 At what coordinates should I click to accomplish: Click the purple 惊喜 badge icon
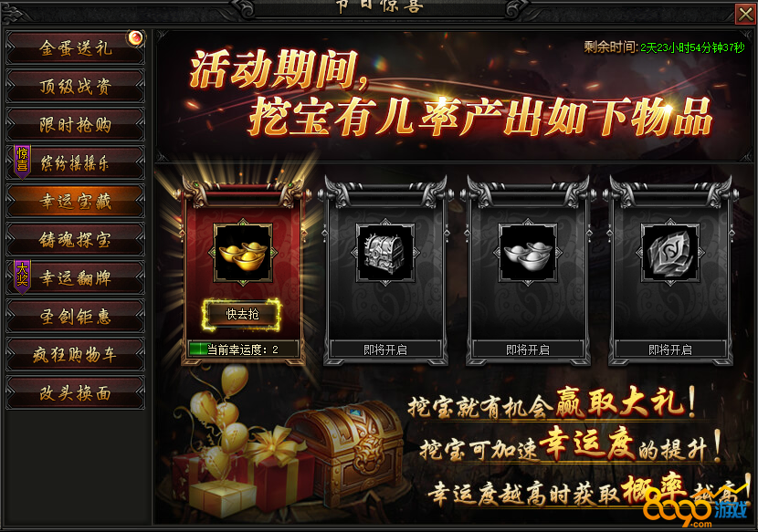pos(22,162)
